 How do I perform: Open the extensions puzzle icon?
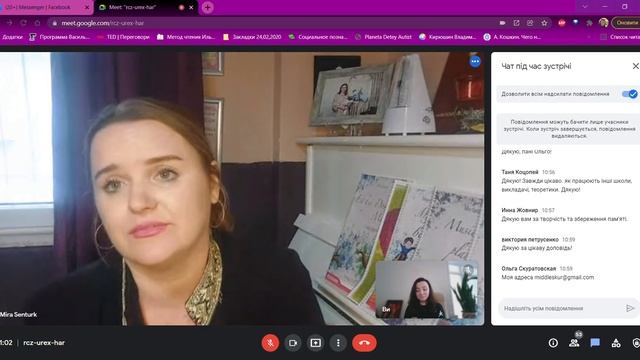[x=589, y=23]
